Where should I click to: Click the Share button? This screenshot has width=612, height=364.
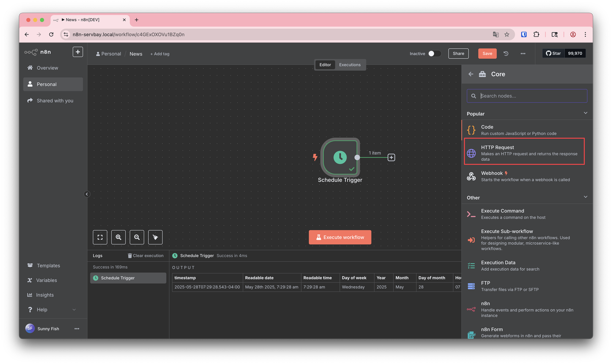tap(458, 54)
